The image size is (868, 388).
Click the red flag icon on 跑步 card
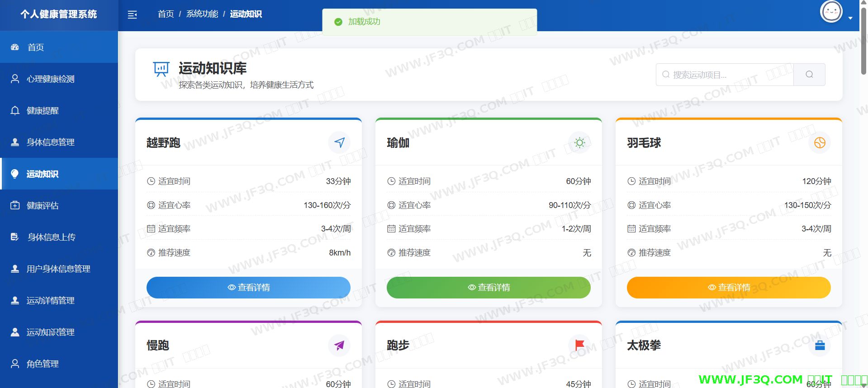(579, 345)
